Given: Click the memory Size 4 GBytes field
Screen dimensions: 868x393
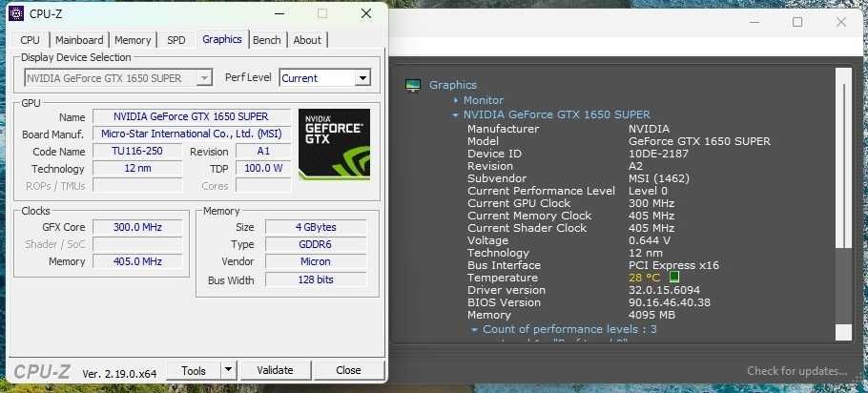Looking at the screenshot, I should (316, 227).
